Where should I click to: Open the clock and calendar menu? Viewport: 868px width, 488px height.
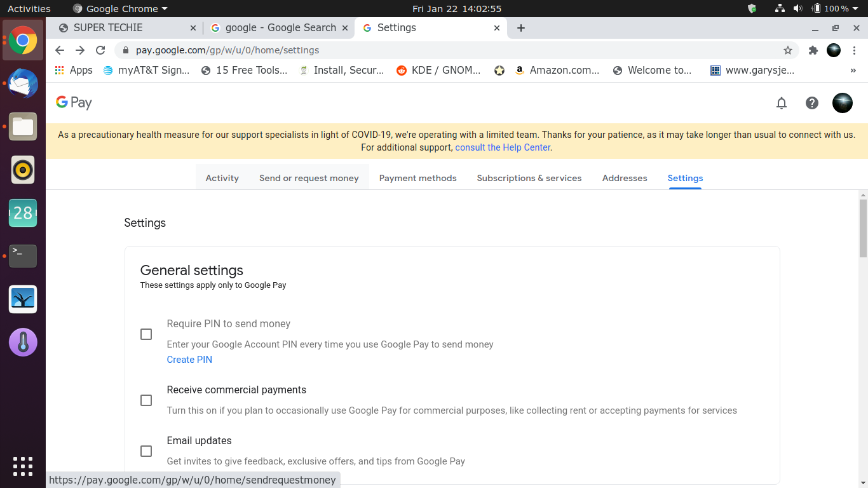tap(457, 9)
